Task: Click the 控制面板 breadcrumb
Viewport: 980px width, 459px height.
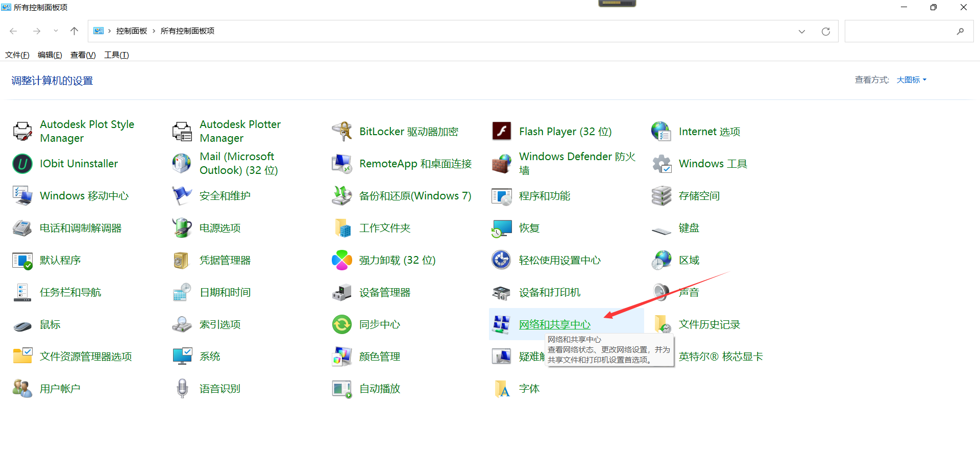Action: click(132, 31)
